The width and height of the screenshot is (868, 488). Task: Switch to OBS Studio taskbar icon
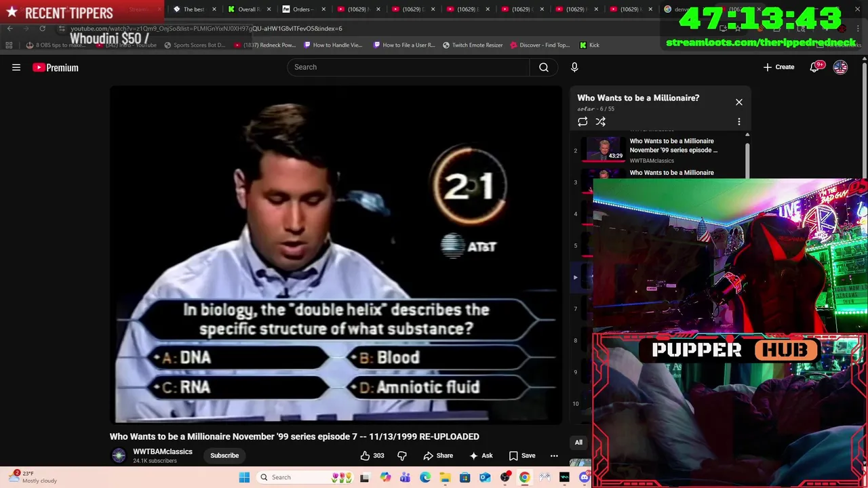pyautogui.click(x=505, y=477)
